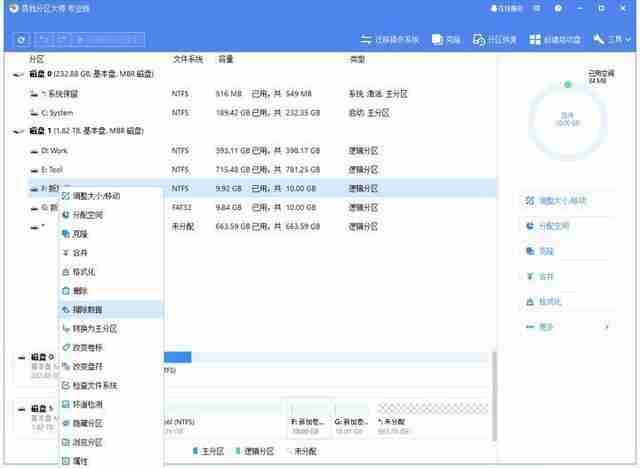Viewport: 640px width, 468px height.
Task: Open the help question-mark icon in title bar
Action: pyautogui.click(x=558, y=8)
